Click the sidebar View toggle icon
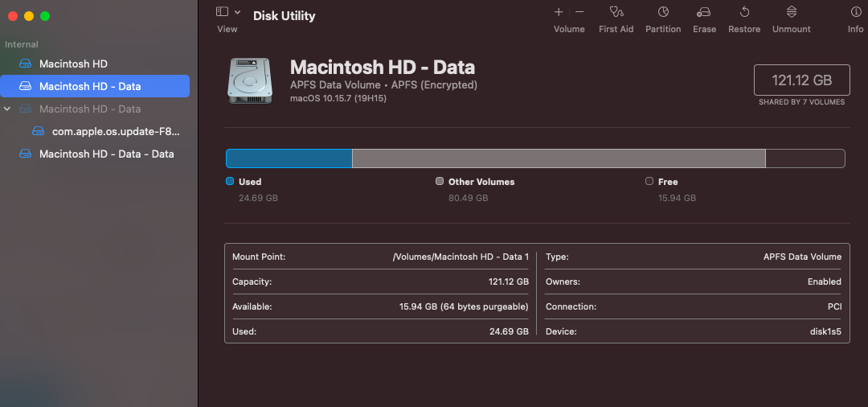This screenshot has height=407, width=868. [222, 11]
